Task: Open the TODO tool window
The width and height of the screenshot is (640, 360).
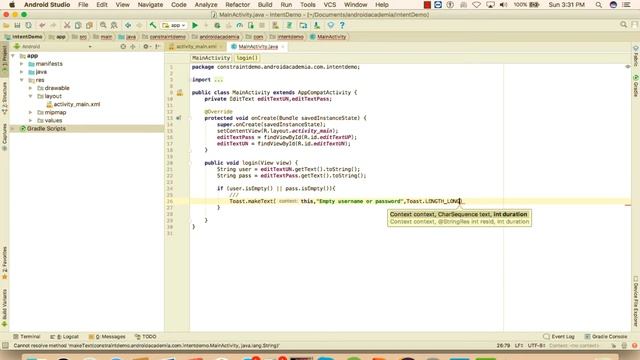Action: pos(146,337)
